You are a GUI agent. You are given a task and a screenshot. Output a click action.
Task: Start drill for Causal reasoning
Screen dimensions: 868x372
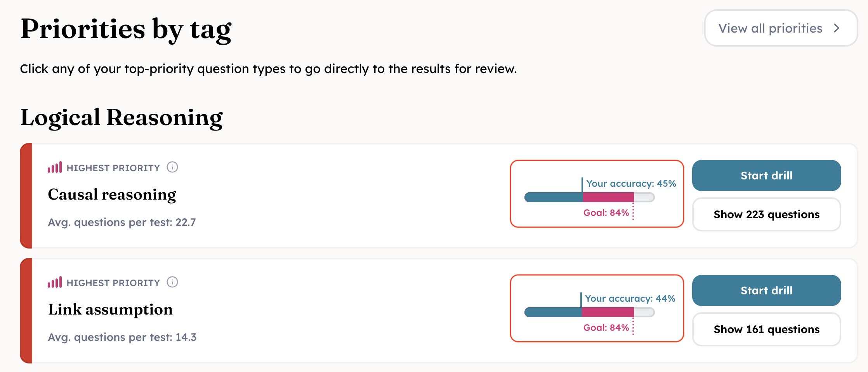coord(766,176)
